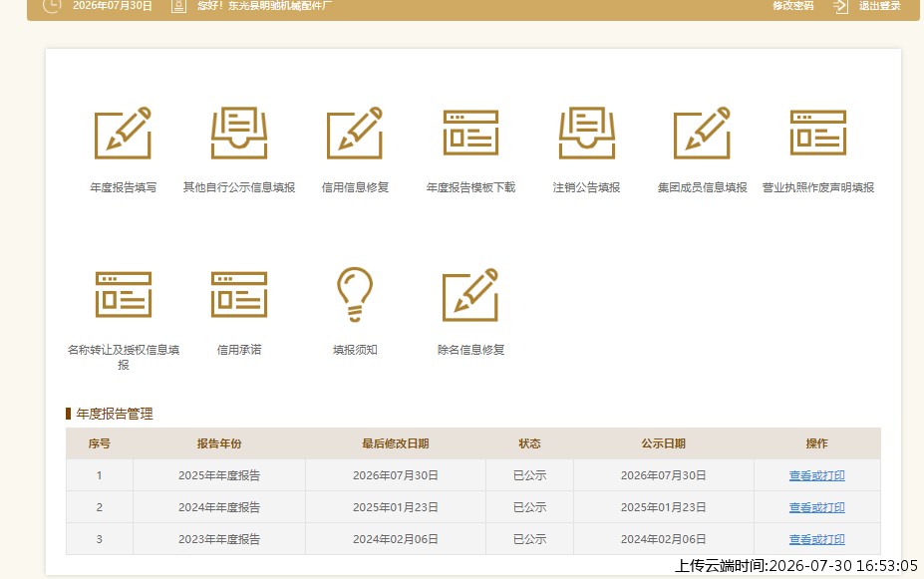This screenshot has width=924, height=579.
Task: Select the 2025年年度报告 cell
Action: 219,475
